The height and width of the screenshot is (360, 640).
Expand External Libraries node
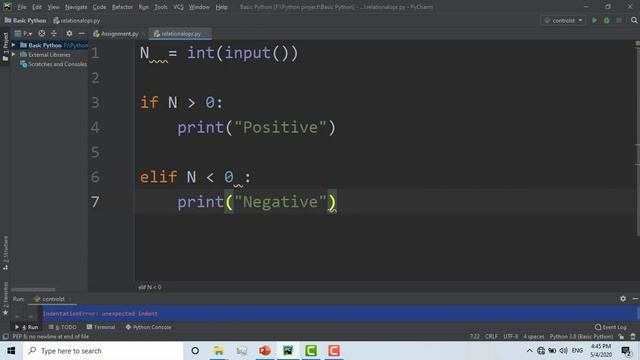(13, 54)
